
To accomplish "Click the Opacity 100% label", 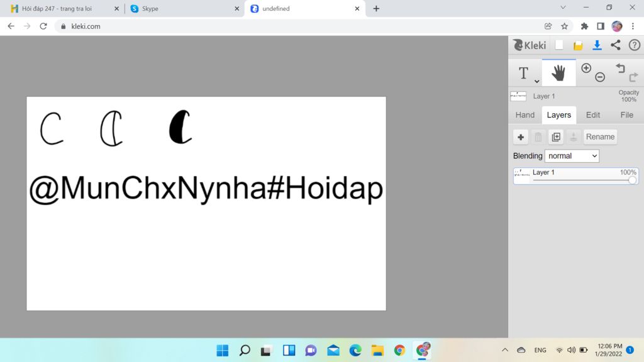I will [x=628, y=96].
